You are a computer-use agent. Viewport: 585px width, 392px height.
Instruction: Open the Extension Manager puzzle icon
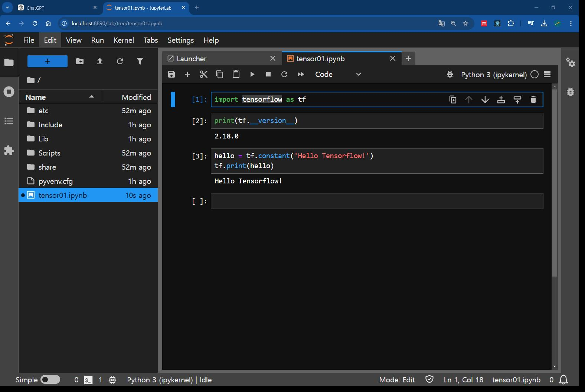9,150
